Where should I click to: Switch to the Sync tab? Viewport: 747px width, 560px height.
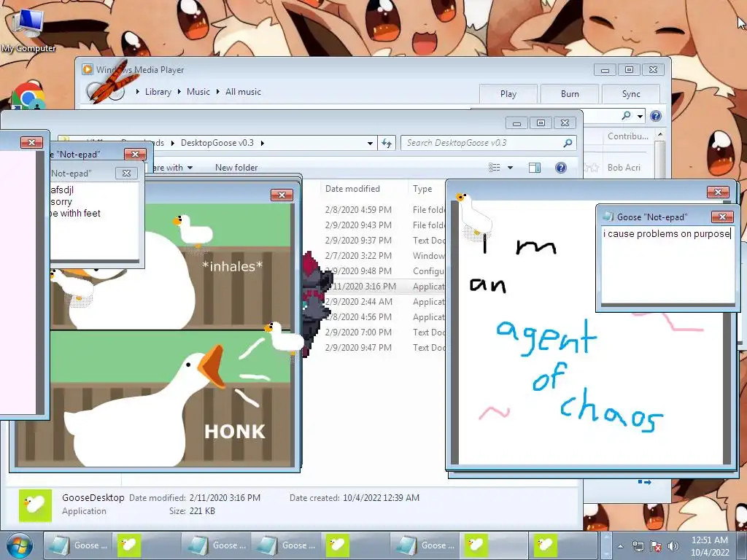click(x=631, y=94)
